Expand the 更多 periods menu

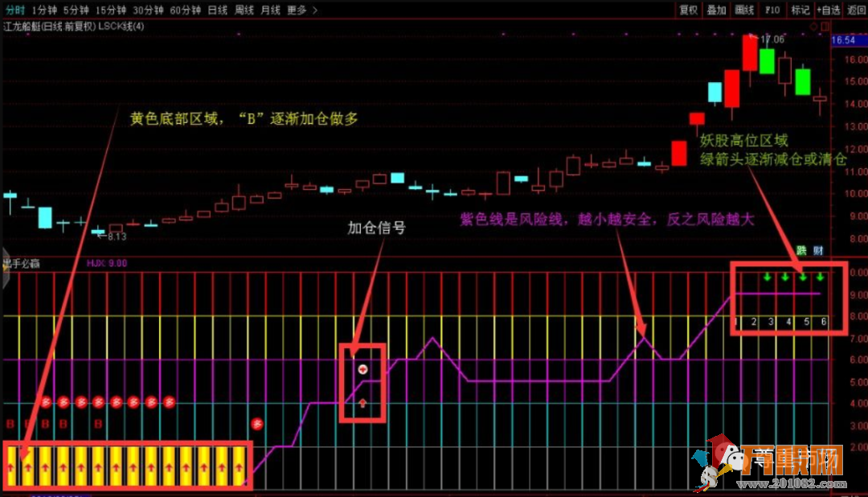click(x=302, y=10)
